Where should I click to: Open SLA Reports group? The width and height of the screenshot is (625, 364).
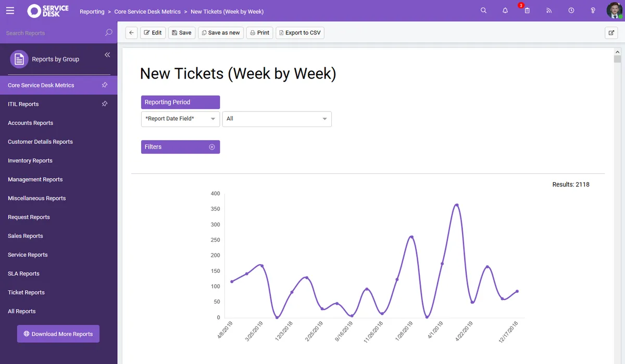click(23, 273)
